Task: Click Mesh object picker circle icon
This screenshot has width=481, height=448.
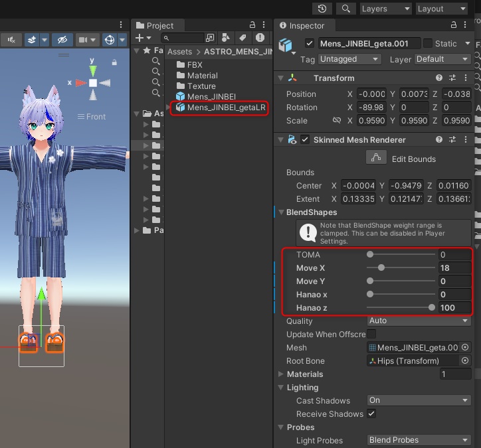Action: coord(465,347)
